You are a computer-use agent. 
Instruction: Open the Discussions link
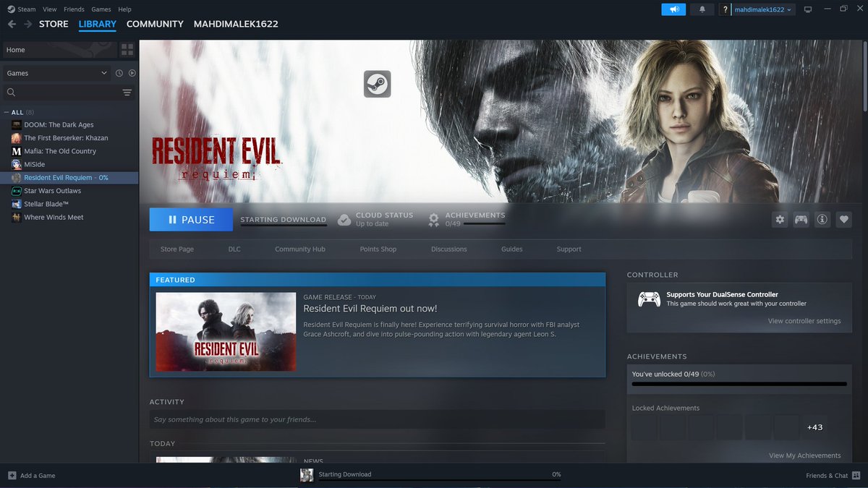click(x=449, y=249)
